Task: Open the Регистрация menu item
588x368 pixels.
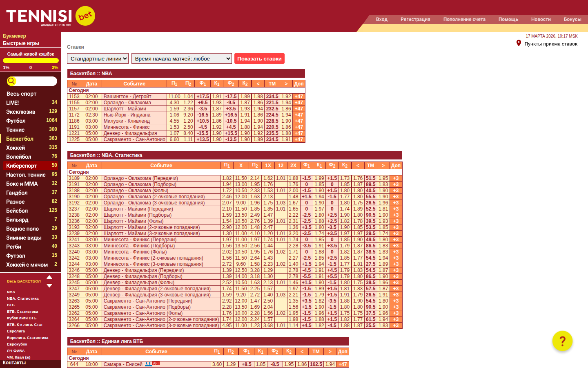Action: (415, 19)
